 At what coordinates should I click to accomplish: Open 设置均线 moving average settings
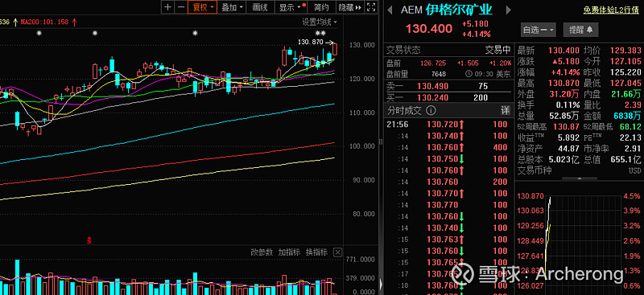319,22
